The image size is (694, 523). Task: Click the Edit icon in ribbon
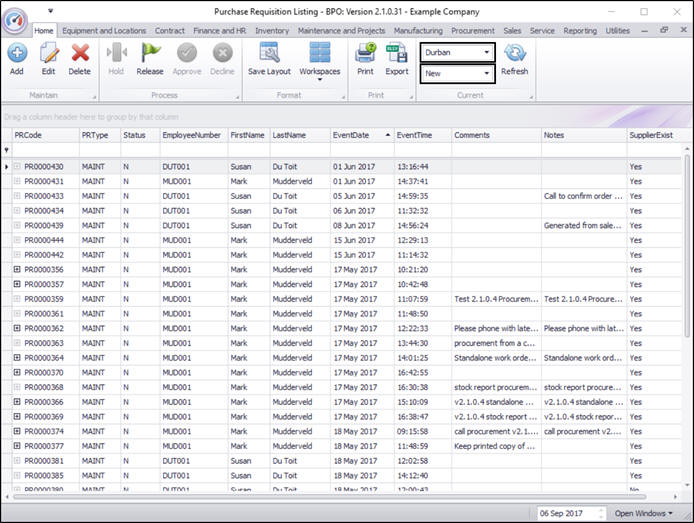coord(48,55)
